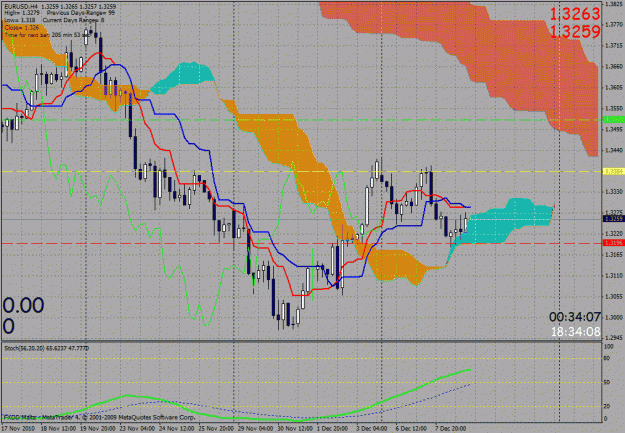
Task: Select the green dashed horizontal line
Action: click(301, 120)
